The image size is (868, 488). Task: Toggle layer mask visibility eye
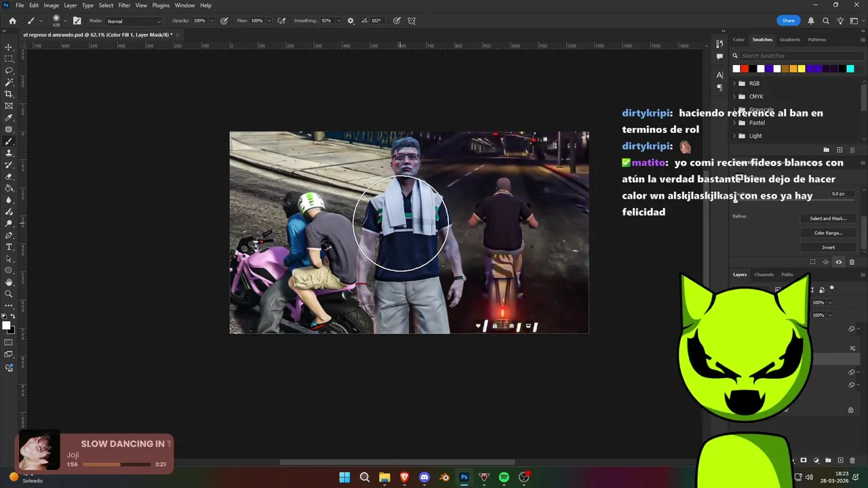click(x=839, y=262)
